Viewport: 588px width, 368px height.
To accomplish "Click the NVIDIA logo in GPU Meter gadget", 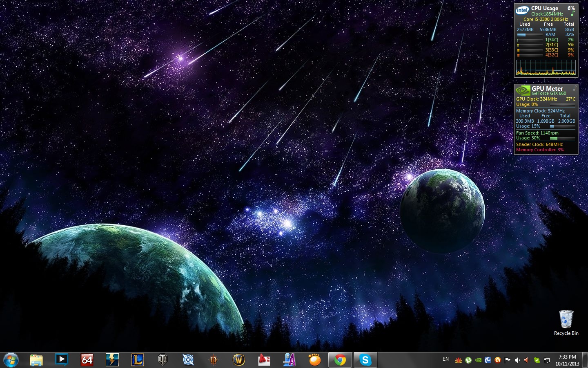I will click(x=523, y=90).
